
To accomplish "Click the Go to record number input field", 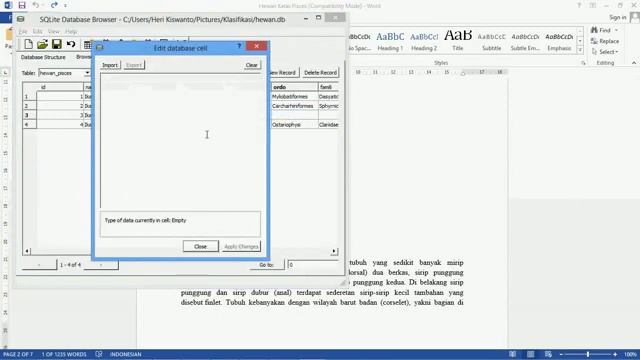I will pyautogui.click(x=313, y=265).
